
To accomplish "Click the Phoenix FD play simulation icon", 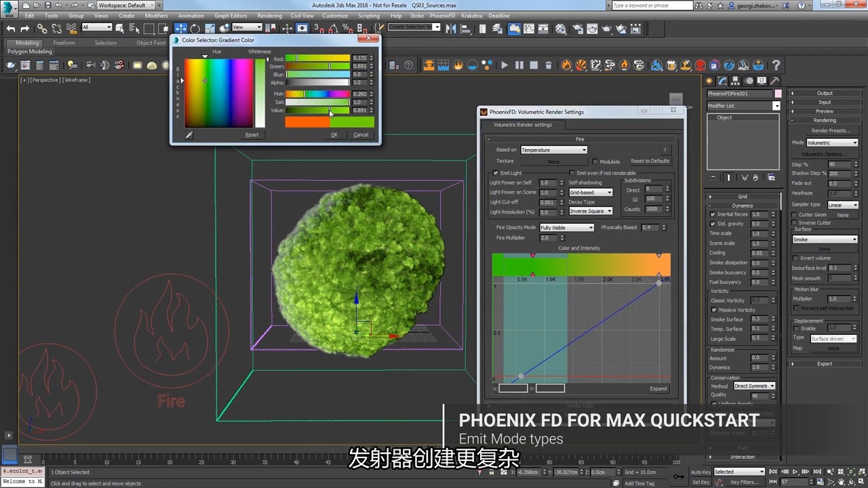I will pos(505,66).
